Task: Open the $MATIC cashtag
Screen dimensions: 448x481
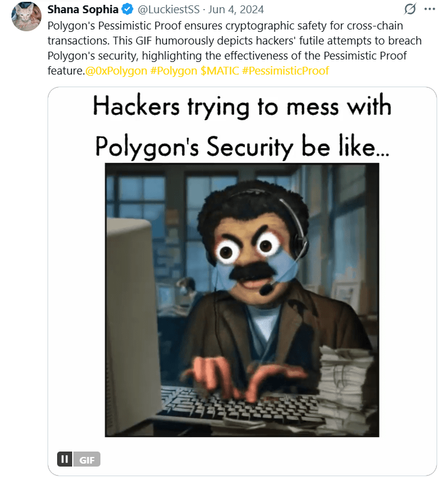Action: [x=219, y=70]
